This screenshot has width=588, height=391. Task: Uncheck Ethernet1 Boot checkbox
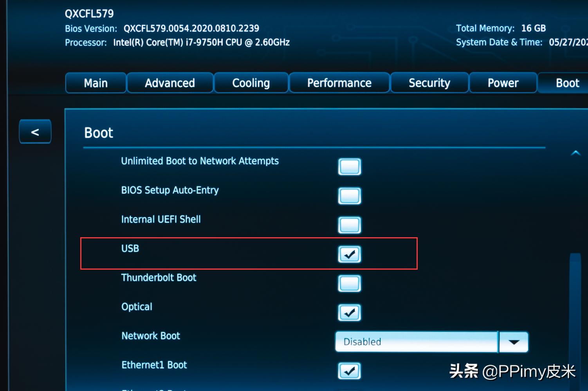point(349,371)
